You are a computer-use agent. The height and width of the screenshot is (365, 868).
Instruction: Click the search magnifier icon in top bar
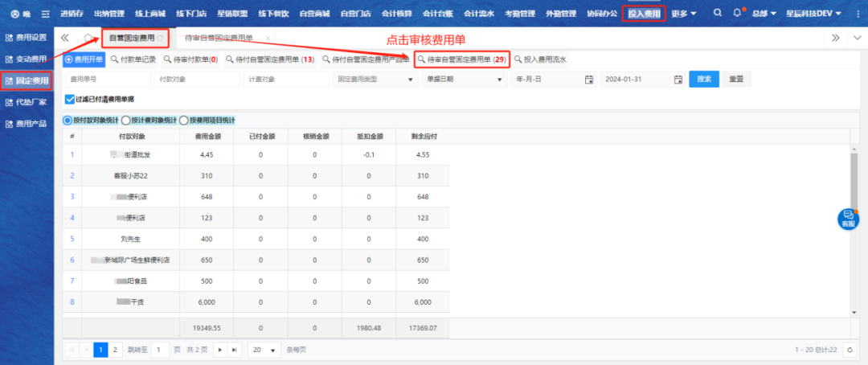click(x=717, y=14)
